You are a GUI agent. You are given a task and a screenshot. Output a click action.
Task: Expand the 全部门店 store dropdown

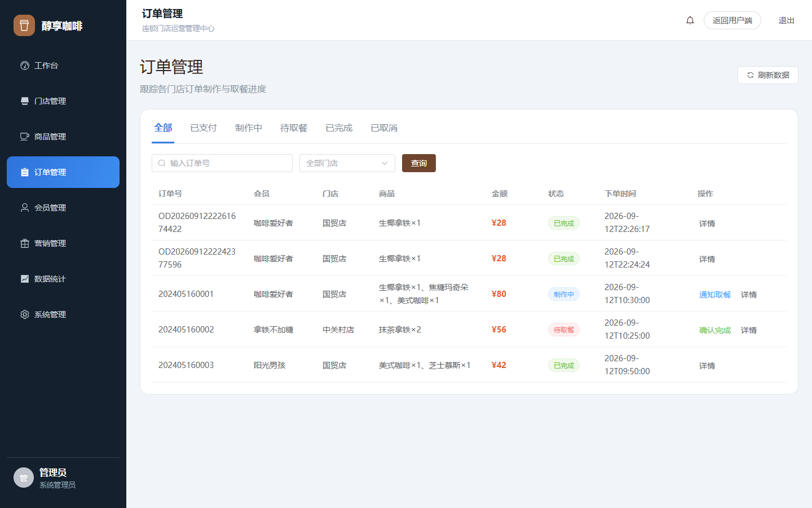pyautogui.click(x=347, y=163)
